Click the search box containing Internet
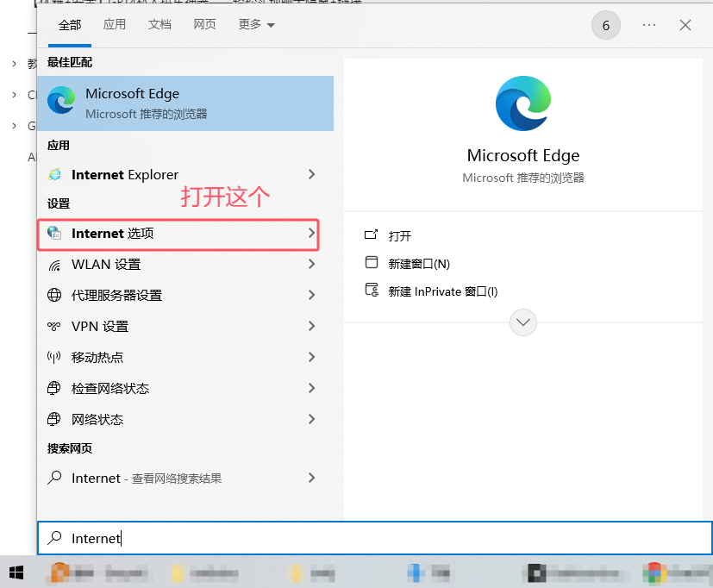713x588 pixels. 375,538
